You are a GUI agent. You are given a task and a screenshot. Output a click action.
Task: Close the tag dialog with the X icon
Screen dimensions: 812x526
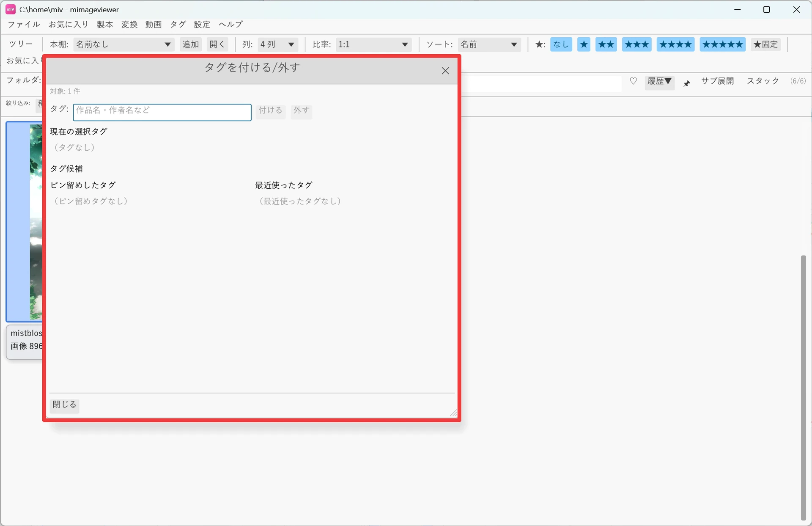pyautogui.click(x=445, y=71)
